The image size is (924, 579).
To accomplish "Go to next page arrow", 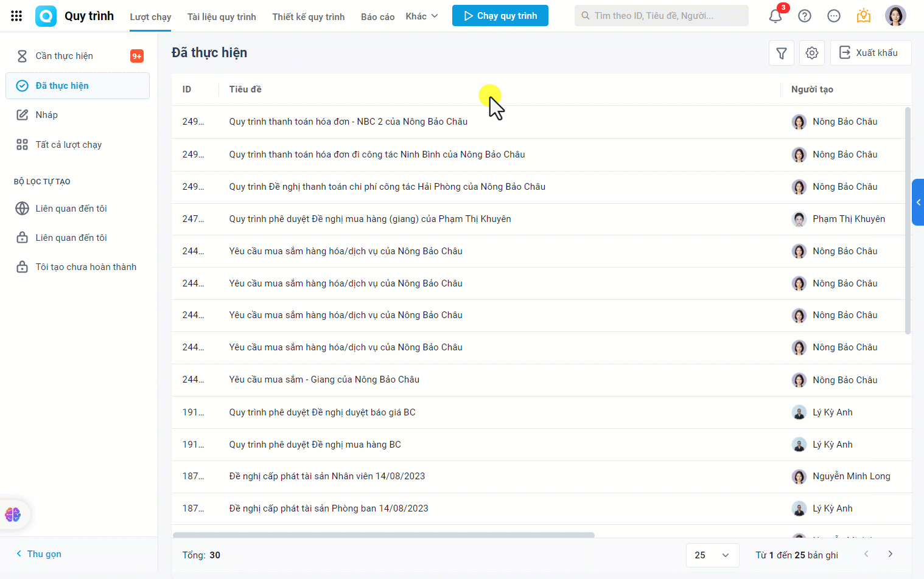I will 891,554.
